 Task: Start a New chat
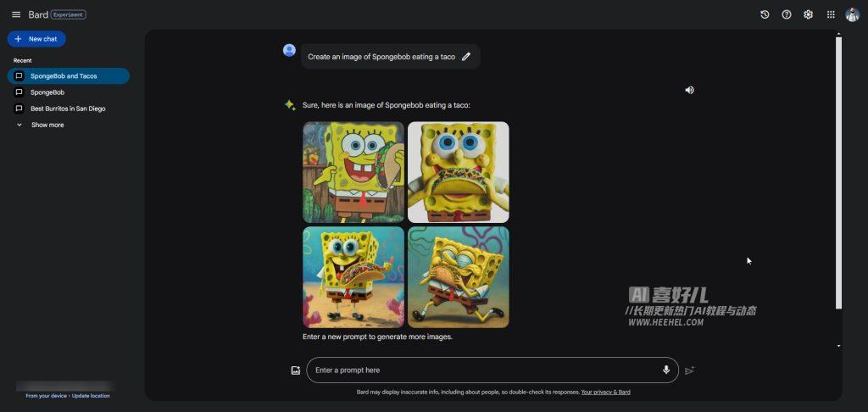coord(36,39)
